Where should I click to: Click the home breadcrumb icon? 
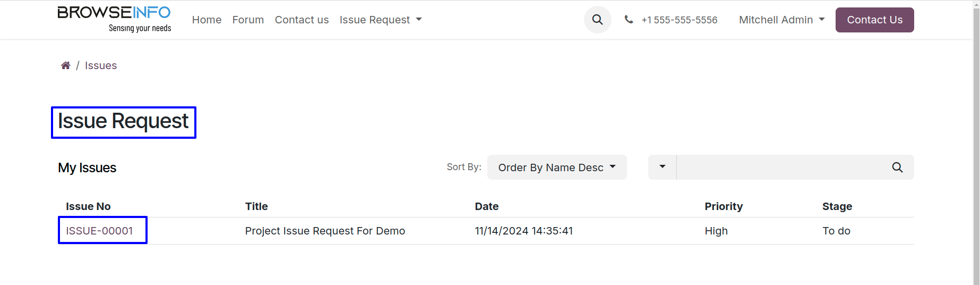65,65
